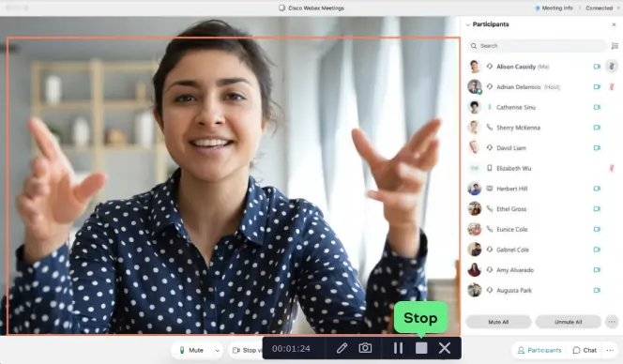Click Alison Cassidy's avatar thumbnail
Viewport: 623px width, 364px height.
pos(475,67)
